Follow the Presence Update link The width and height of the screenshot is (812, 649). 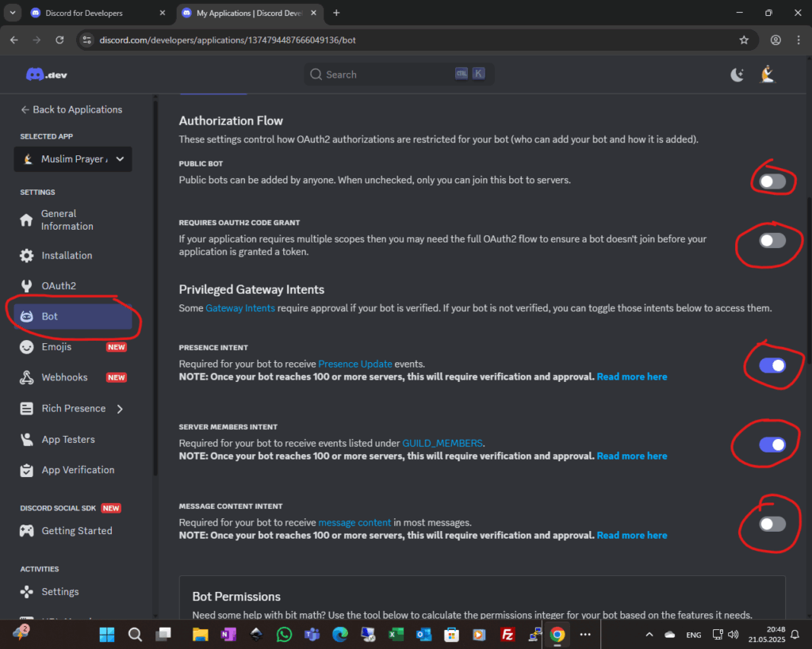[x=355, y=364]
